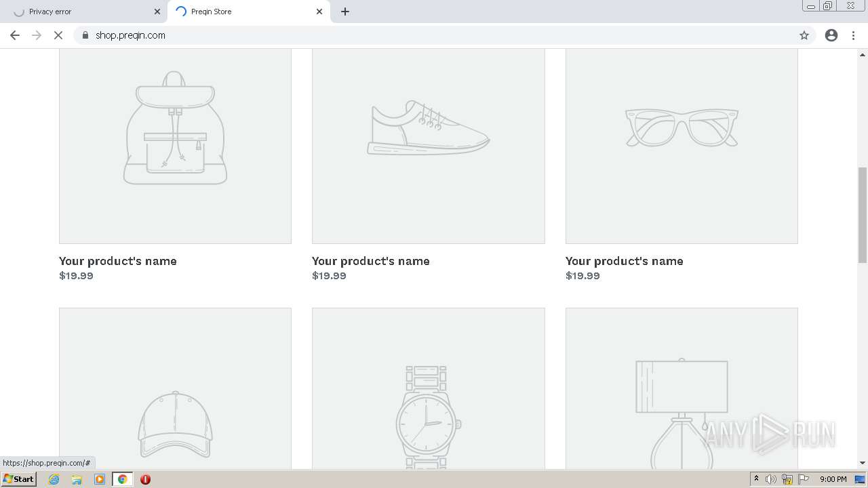Click product name under the sunglasses
868x488 pixels.
(625, 261)
